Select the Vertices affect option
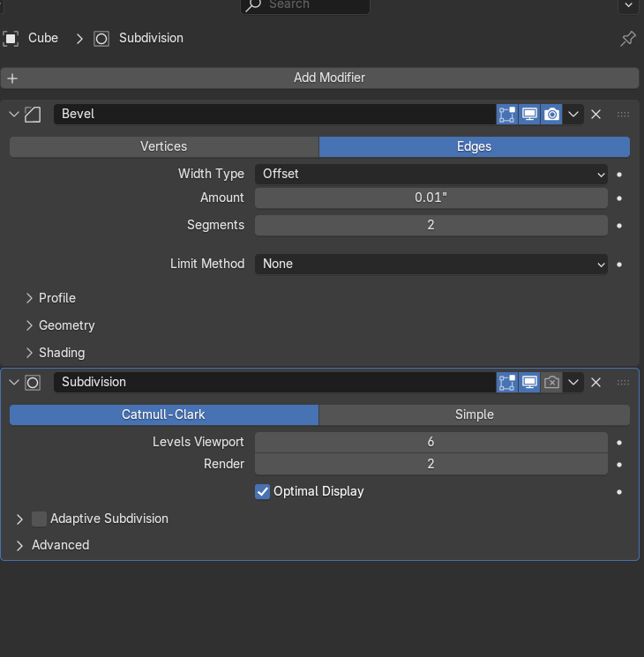The image size is (644, 657). 164,146
